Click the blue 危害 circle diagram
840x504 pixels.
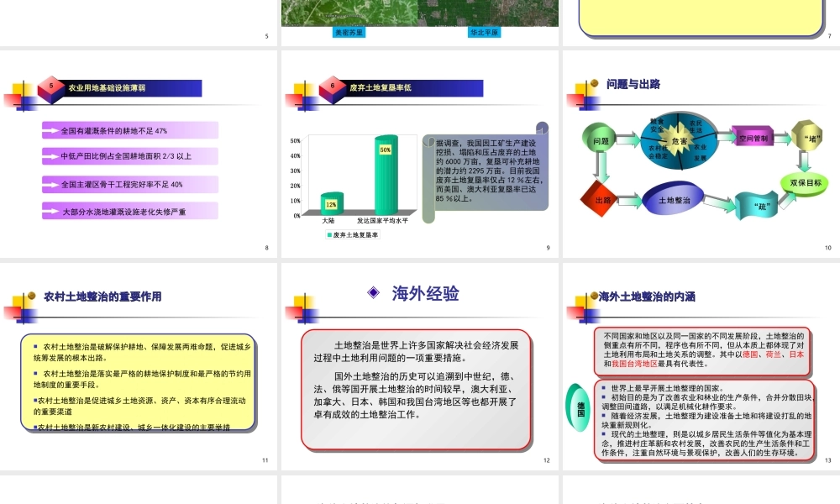[680, 141]
